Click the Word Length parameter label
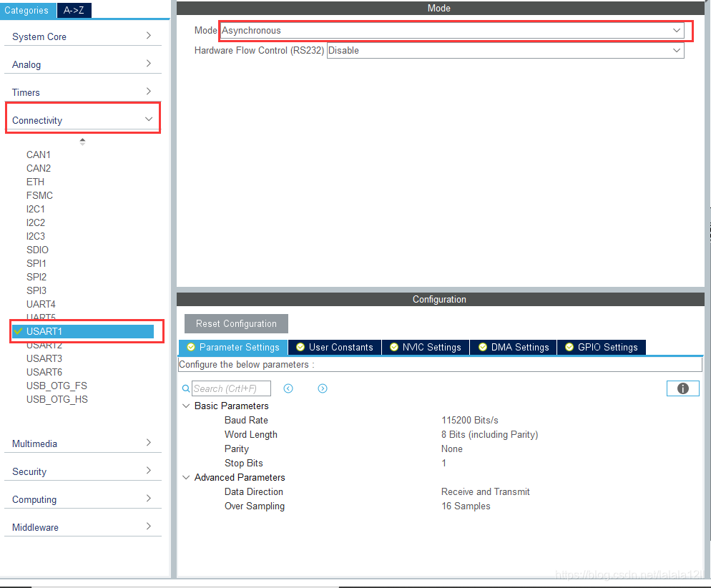 251,434
